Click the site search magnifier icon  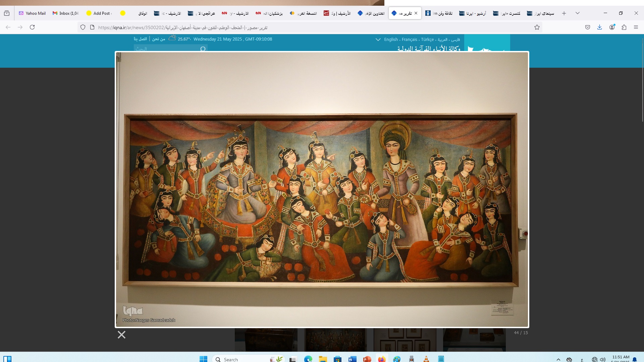[x=203, y=49]
